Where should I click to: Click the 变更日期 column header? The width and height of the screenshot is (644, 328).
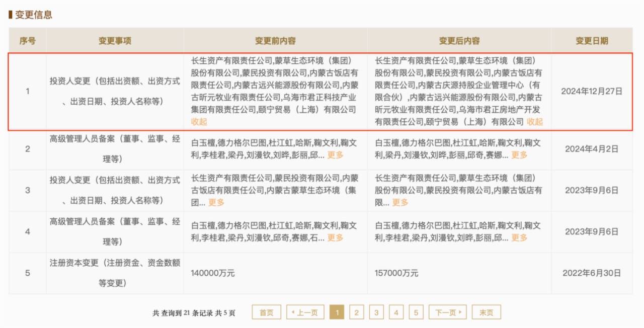pos(592,41)
